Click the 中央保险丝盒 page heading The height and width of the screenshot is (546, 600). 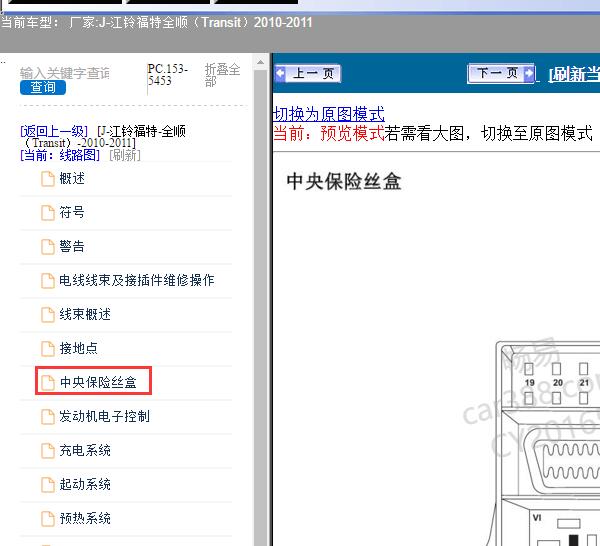344,181
